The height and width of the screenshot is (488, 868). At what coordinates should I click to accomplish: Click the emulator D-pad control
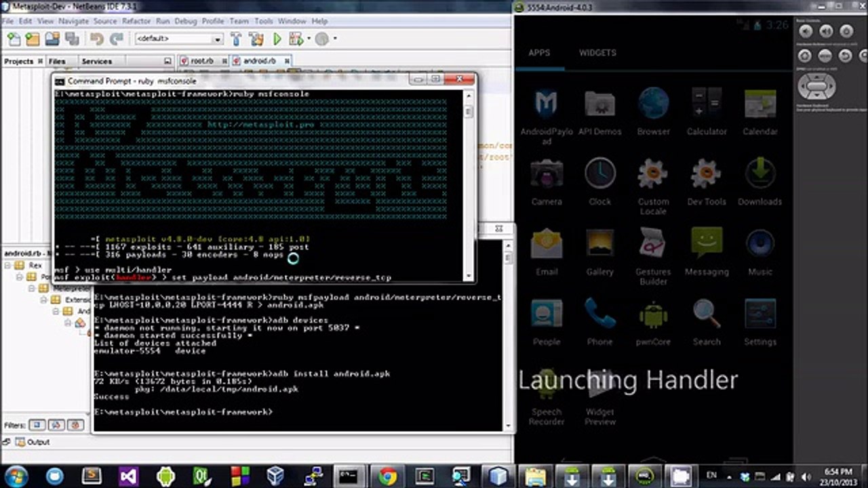coord(817,87)
